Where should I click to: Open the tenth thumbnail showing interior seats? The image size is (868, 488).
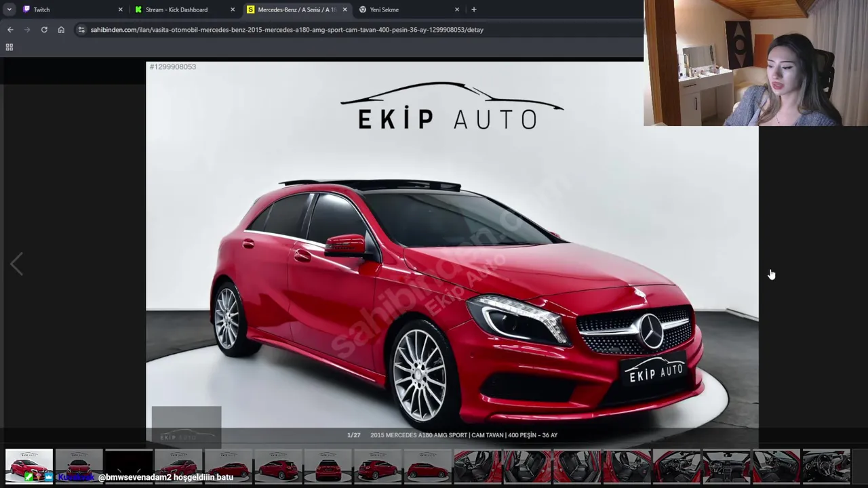point(477,466)
